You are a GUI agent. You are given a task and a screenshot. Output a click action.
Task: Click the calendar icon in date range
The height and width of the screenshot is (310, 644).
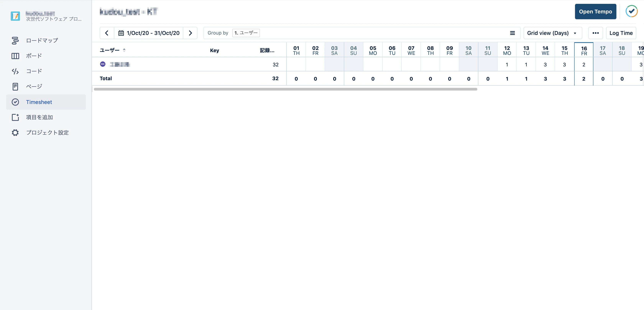tap(121, 33)
